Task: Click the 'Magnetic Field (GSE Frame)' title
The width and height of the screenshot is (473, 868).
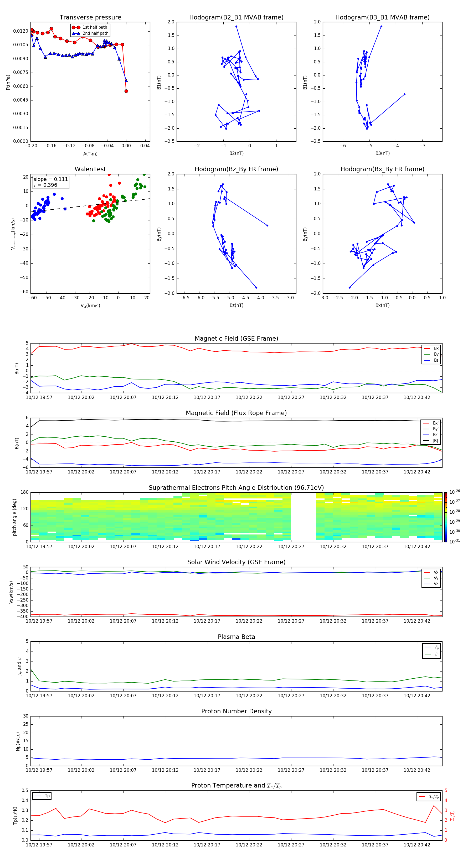Action: (x=236, y=339)
